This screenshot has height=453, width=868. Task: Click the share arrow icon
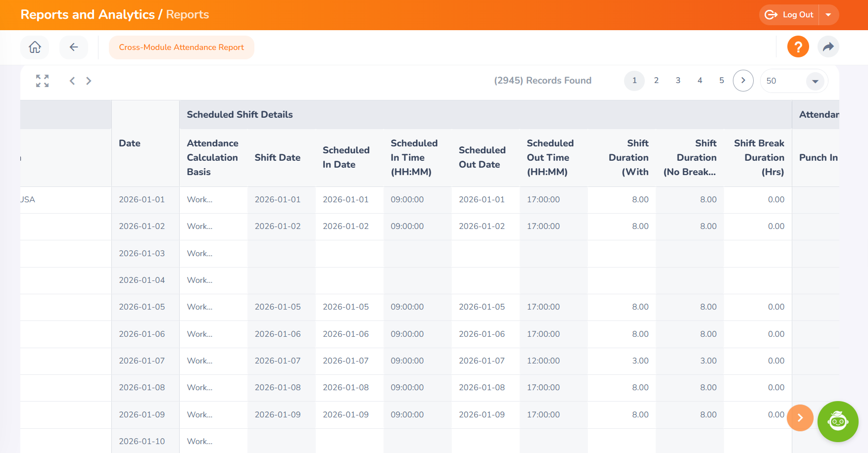click(x=828, y=47)
